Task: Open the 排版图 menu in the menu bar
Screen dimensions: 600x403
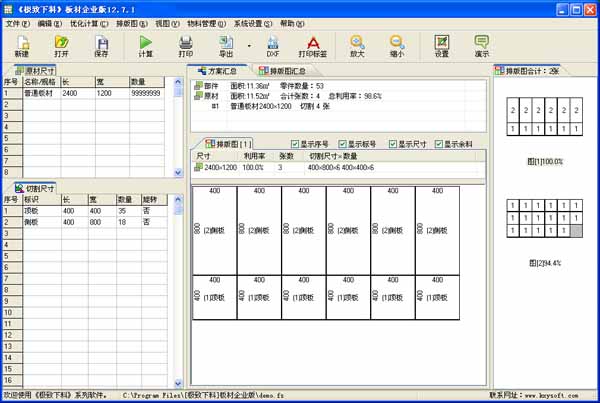Action: (x=132, y=24)
